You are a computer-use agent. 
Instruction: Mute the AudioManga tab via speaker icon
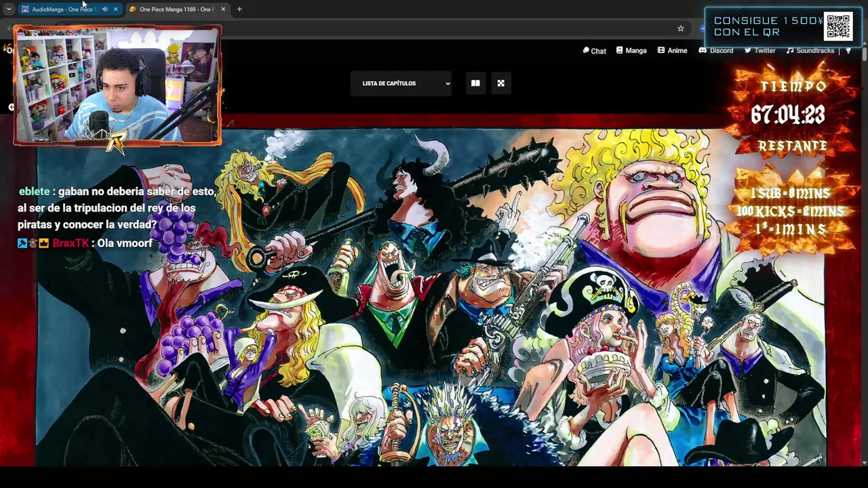(104, 9)
